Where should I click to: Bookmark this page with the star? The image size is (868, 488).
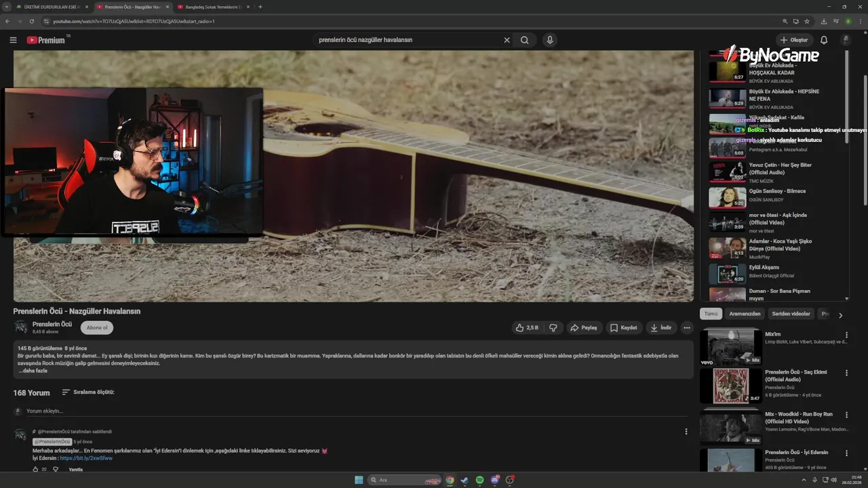pos(807,21)
